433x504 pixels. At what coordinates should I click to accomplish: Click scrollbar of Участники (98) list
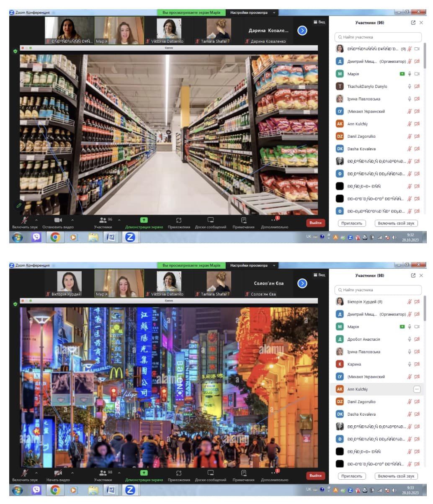(x=425, y=308)
